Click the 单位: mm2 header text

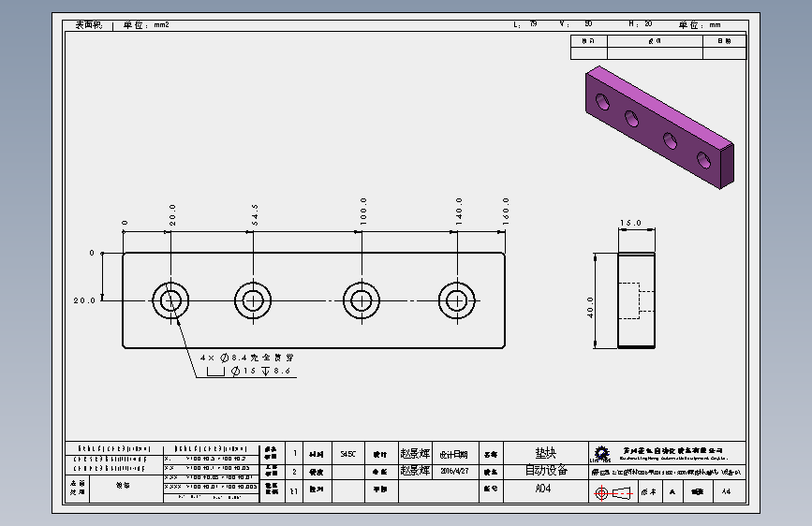(x=146, y=24)
